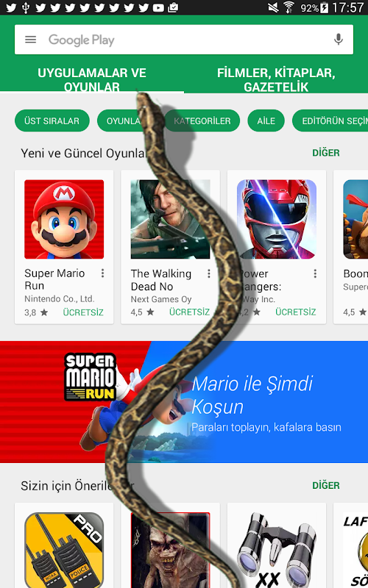This screenshot has width=368, height=588.
Task: Expand the Super Mario Run three-dot menu
Action: [x=102, y=273]
